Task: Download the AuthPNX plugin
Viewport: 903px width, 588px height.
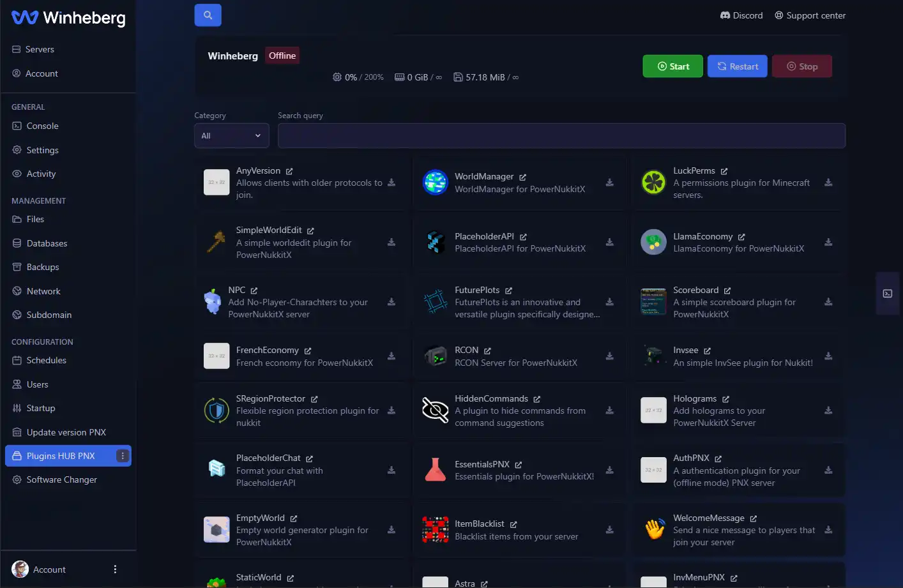Action: click(x=828, y=471)
